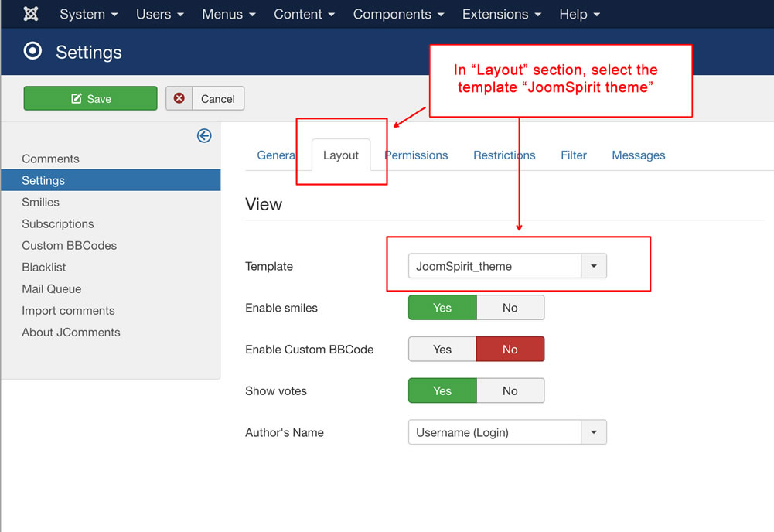
Task: Open the Components menu
Action: (398, 14)
